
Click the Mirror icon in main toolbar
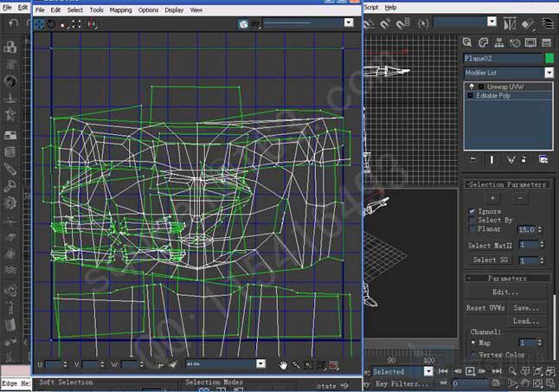[510, 24]
